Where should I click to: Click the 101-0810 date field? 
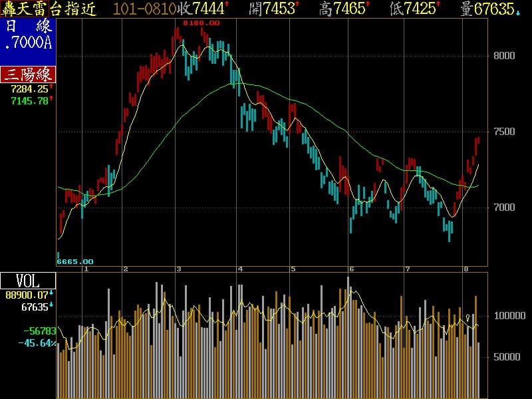pos(144,9)
